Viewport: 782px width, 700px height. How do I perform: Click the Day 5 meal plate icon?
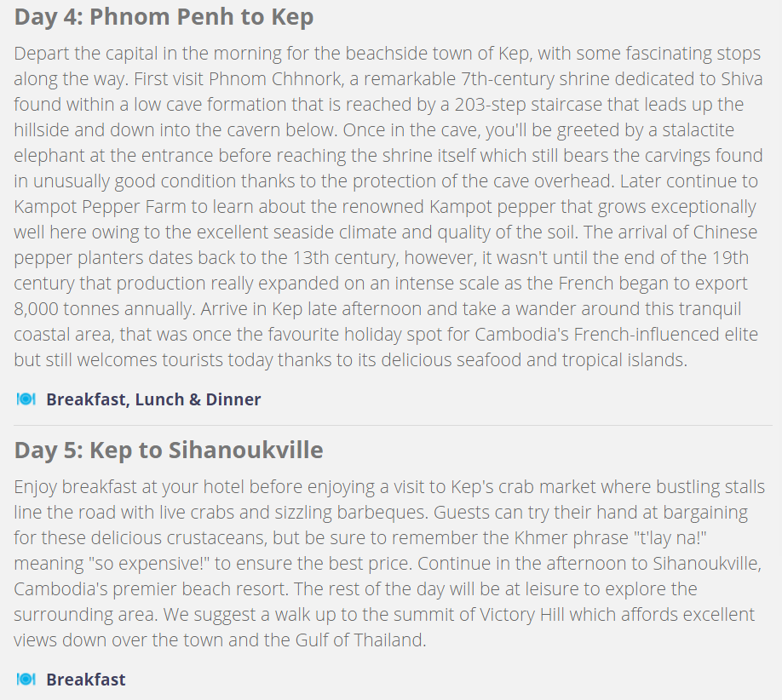click(26, 680)
